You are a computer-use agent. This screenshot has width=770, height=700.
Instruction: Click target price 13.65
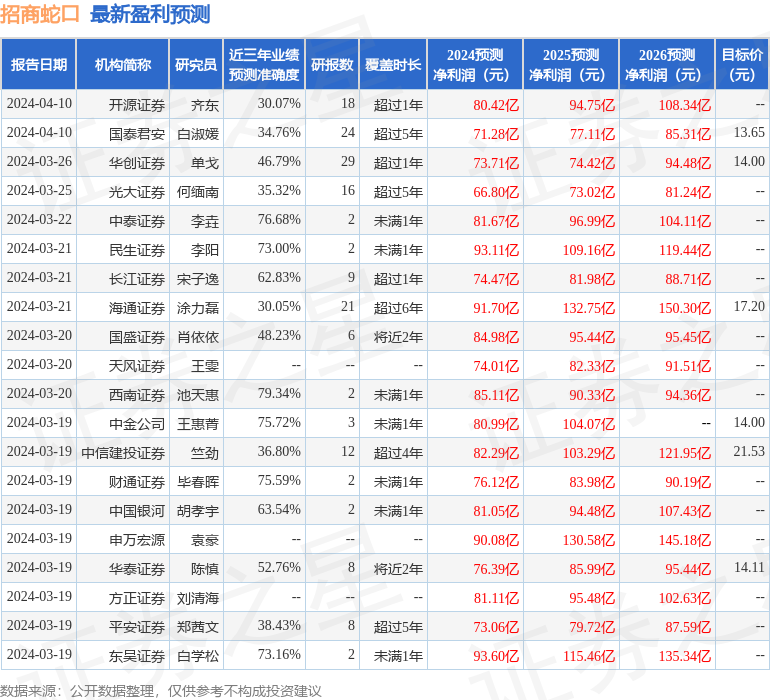[749, 133]
